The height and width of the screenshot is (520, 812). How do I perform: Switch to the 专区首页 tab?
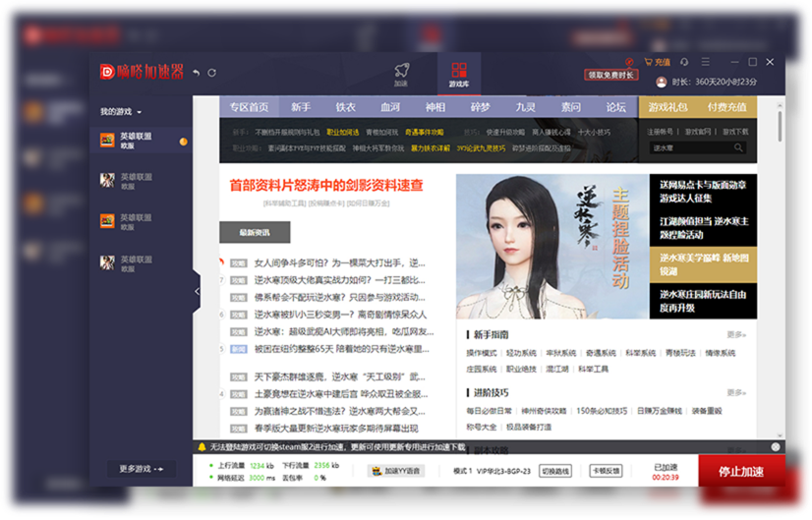click(x=249, y=107)
